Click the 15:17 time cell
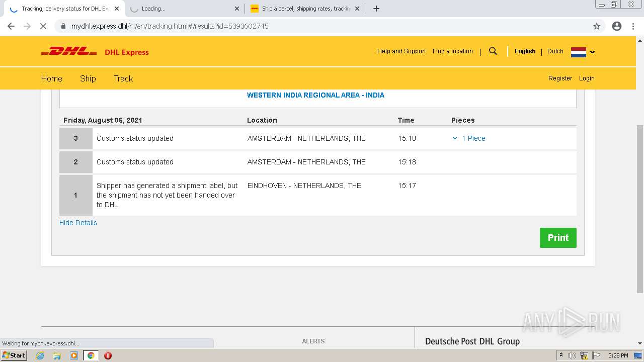This screenshot has width=644, height=362. (407, 186)
